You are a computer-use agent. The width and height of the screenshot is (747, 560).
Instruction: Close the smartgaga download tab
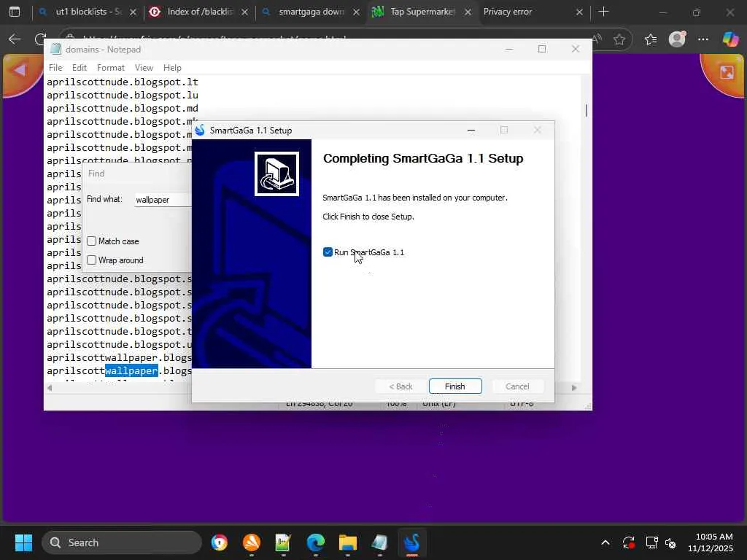[x=356, y=12]
